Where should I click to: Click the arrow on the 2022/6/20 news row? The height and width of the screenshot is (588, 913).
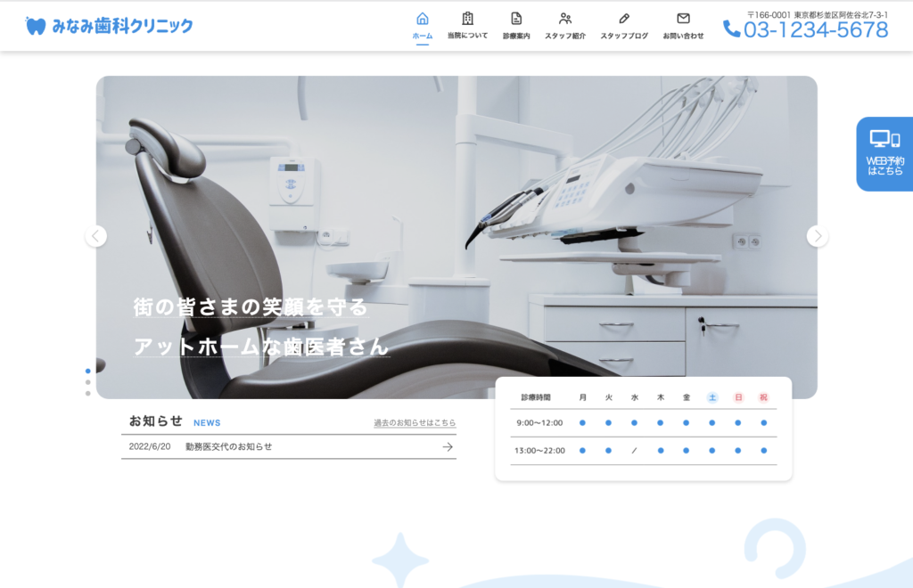[x=448, y=446]
